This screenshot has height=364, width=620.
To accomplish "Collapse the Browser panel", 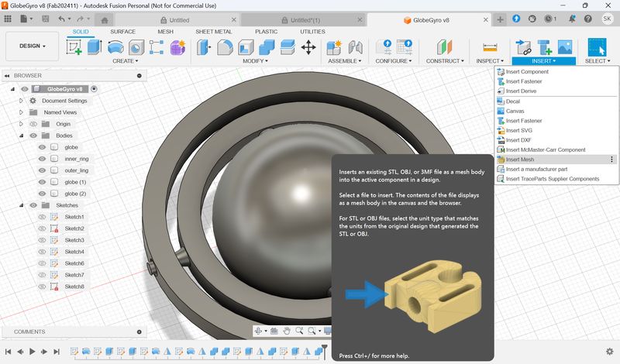I will [x=7, y=75].
